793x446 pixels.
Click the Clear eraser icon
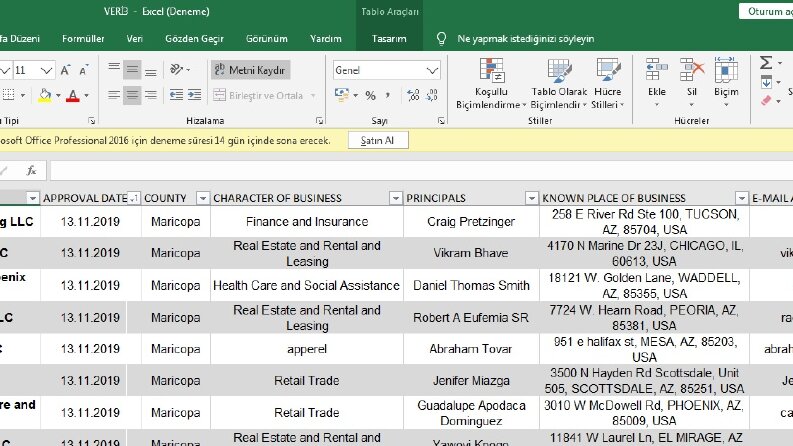[766, 101]
